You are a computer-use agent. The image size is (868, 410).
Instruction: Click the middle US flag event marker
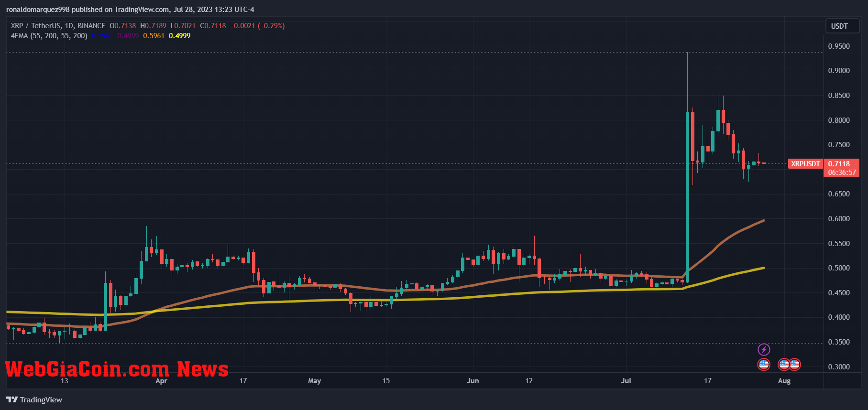[784, 365]
